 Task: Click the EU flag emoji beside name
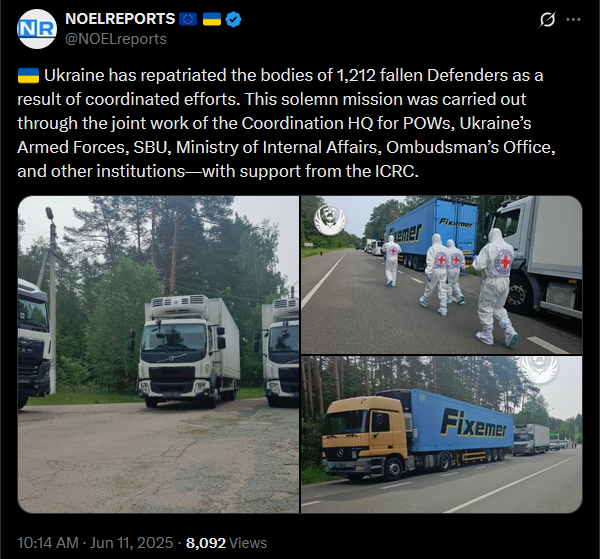[188, 19]
